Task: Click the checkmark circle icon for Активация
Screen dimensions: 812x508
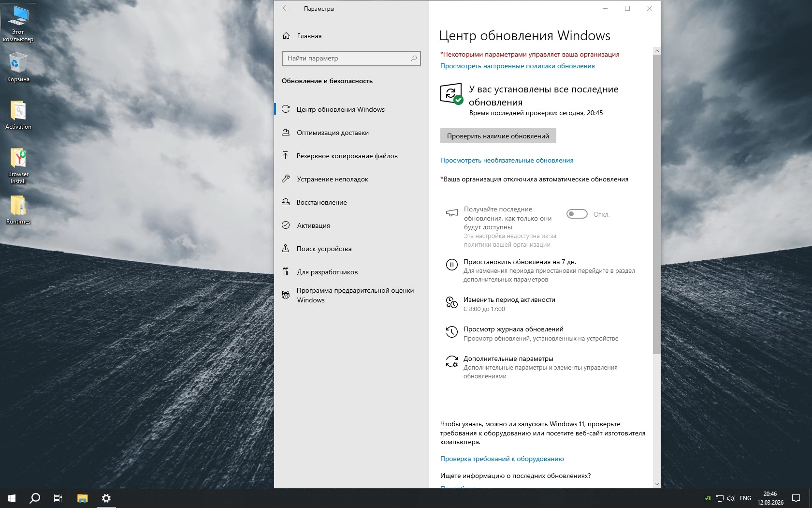Action: tap(286, 225)
